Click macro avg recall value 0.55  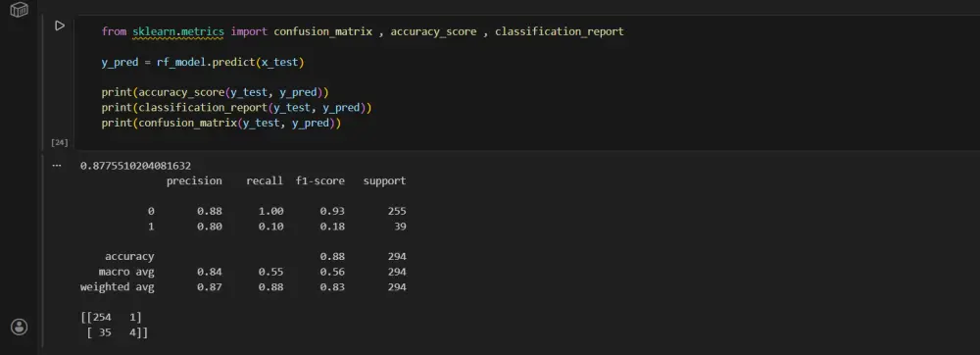(x=271, y=272)
